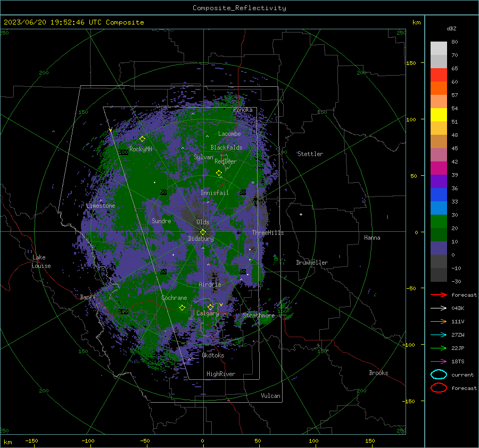Click the -50 tick on right vertical axis
Screen dimensions: 479x448
(x=411, y=288)
